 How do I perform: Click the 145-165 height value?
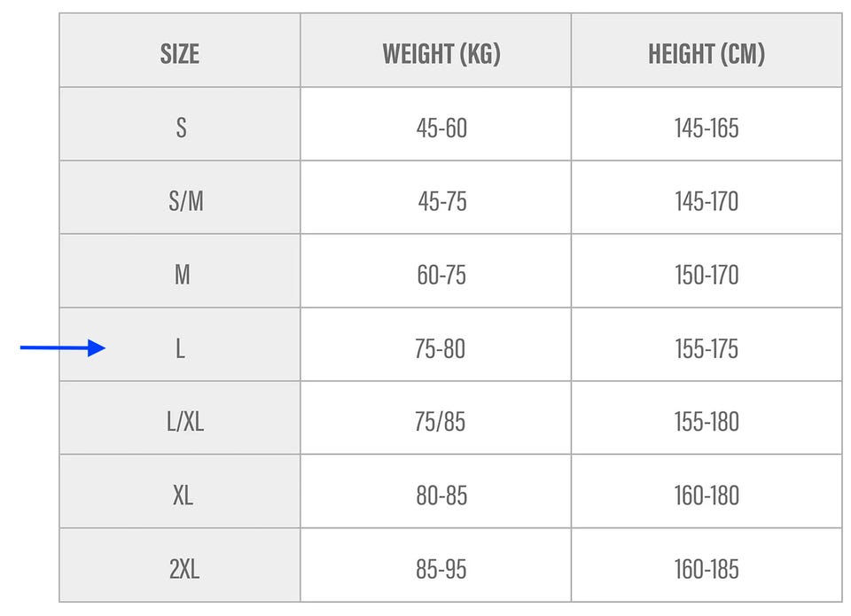click(706, 128)
